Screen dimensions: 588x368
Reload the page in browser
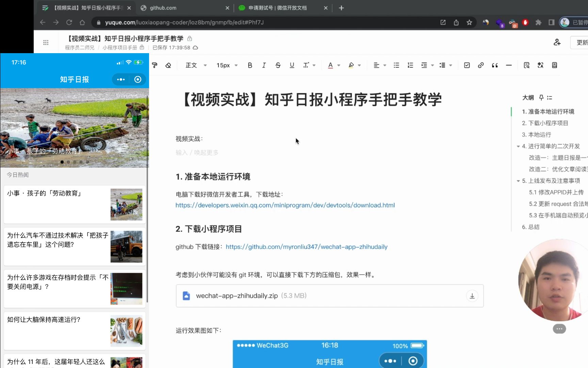tap(69, 22)
